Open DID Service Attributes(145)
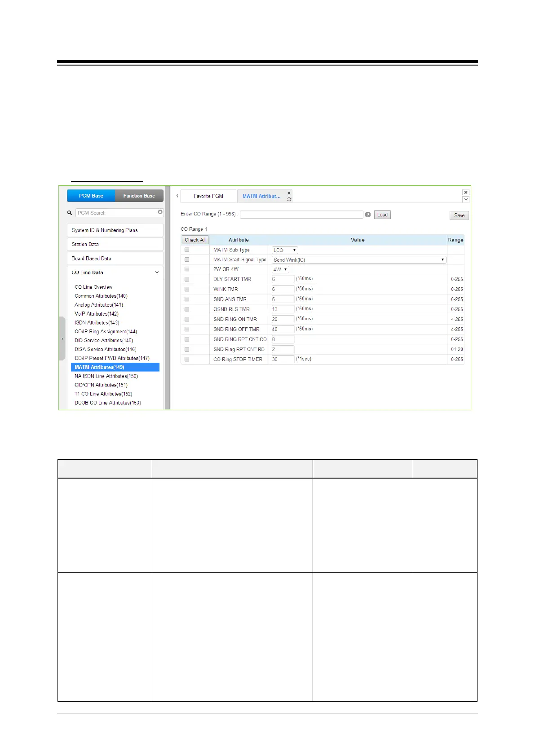535x756 pixels. point(104,340)
